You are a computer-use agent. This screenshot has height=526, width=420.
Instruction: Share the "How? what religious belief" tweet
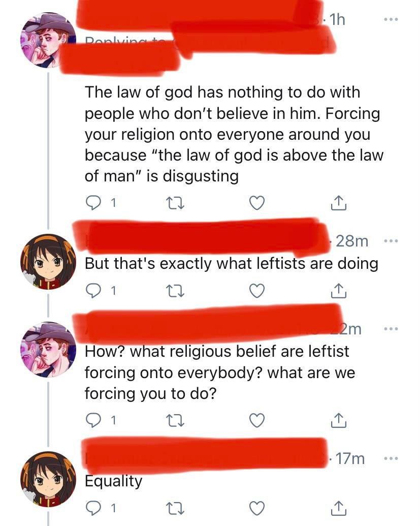pyautogui.click(x=337, y=420)
